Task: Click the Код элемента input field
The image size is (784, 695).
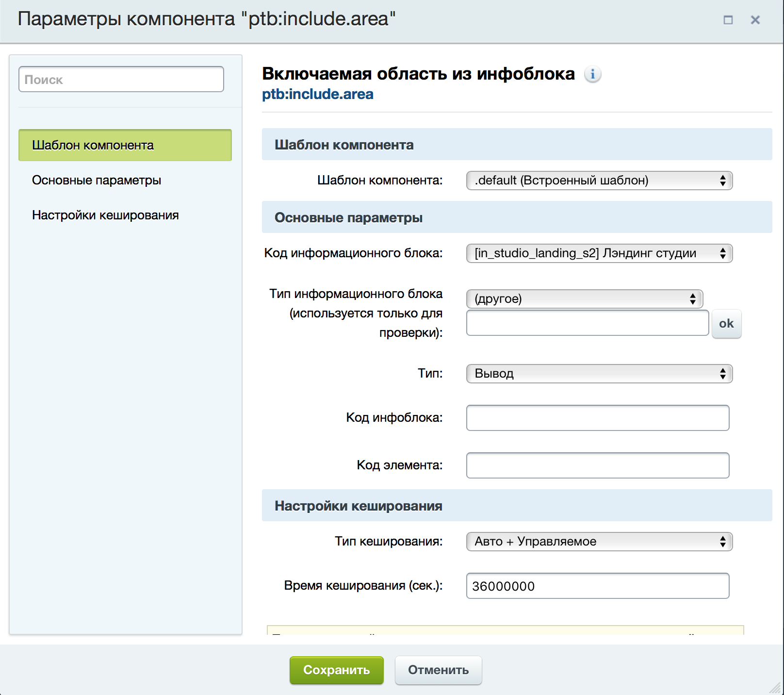Action: tap(598, 465)
